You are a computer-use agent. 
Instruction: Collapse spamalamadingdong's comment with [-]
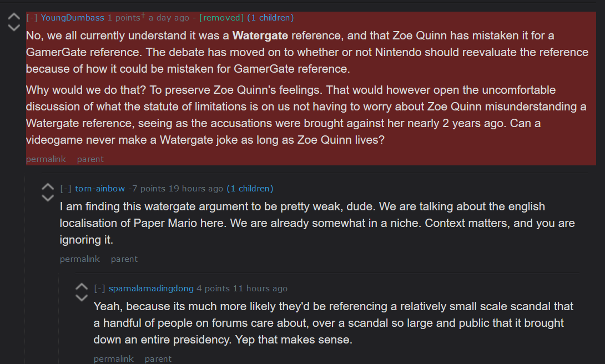[x=99, y=289]
